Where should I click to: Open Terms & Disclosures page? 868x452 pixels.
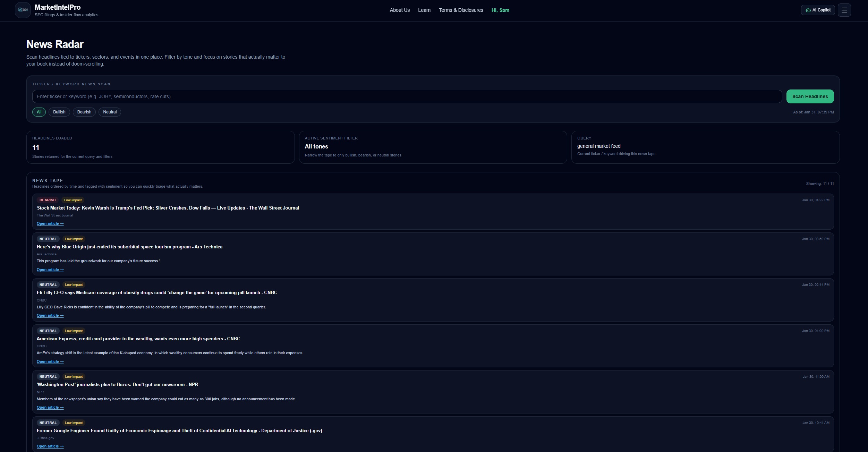[x=461, y=10]
